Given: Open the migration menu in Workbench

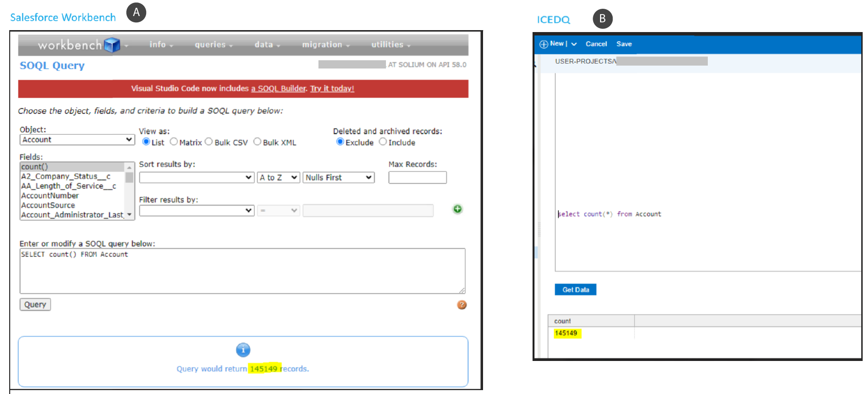Looking at the screenshot, I should click(x=326, y=45).
